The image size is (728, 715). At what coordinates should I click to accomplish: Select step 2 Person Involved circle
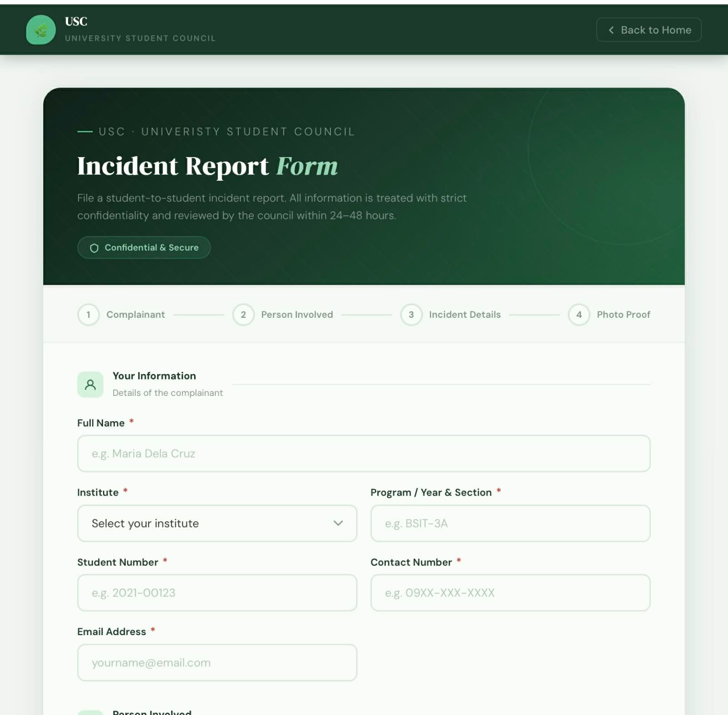[x=243, y=315]
